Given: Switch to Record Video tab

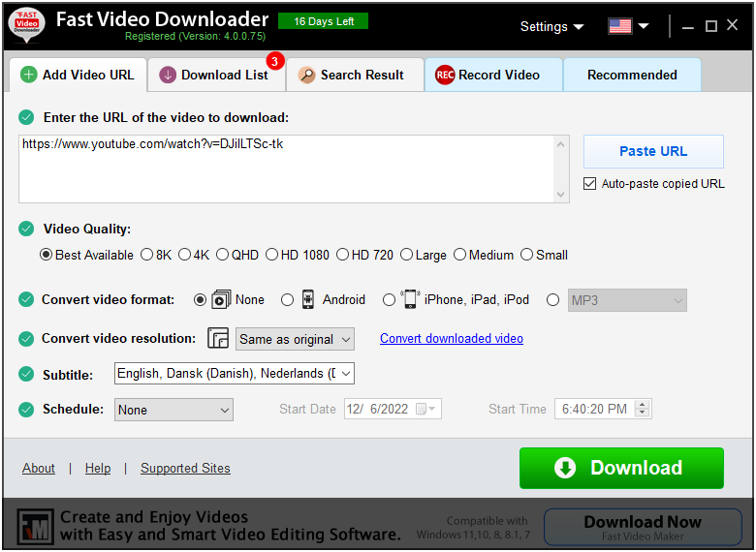Looking at the screenshot, I should click(493, 75).
